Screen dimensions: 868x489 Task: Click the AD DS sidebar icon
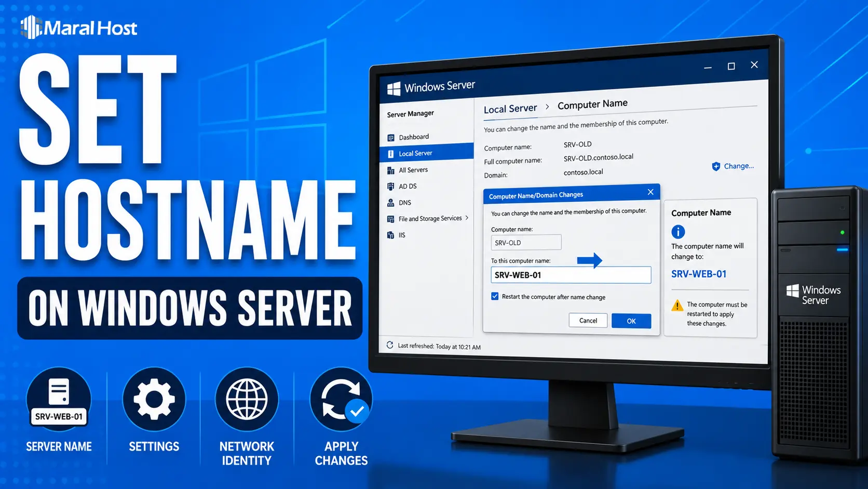tap(391, 187)
